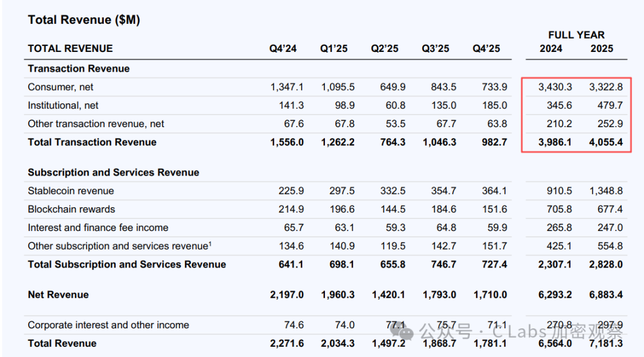Select Total Subscription and Services Revenue label
Screen dimensions: 644x357
(x=127, y=264)
